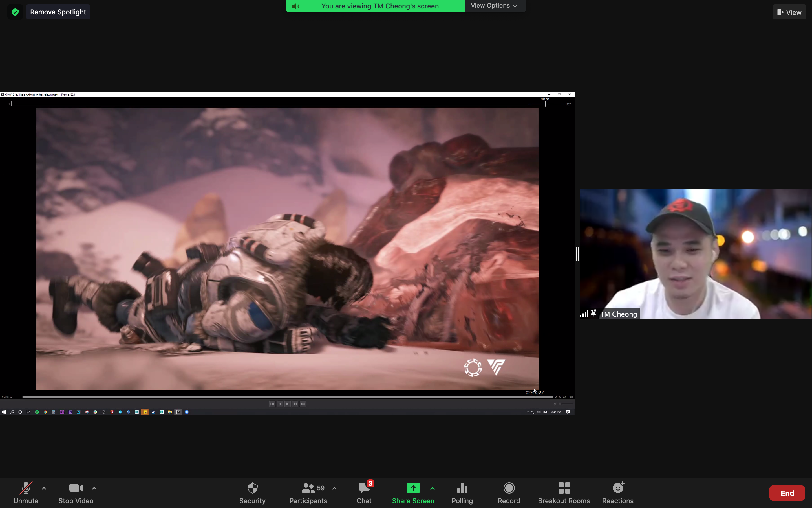
Task: Click the network icon in the system tray
Action: click(x=533, y=412)
